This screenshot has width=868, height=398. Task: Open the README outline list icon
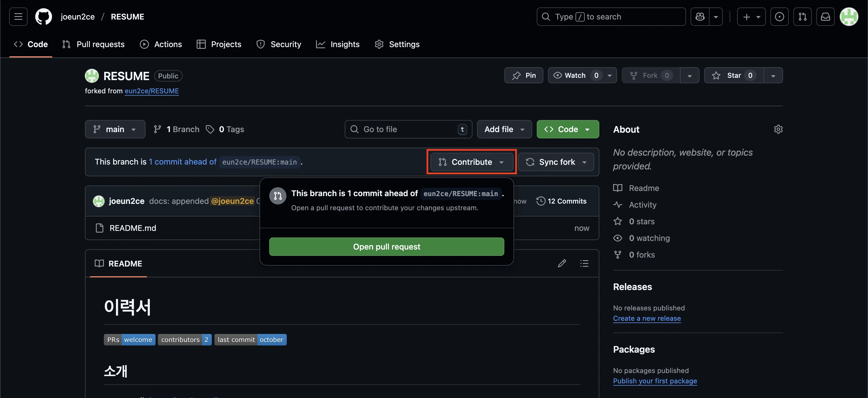pyautogui.click(x=584, y=263)
